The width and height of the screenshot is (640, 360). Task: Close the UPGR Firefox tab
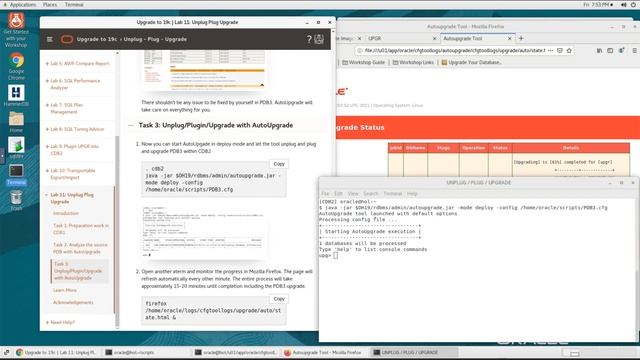[434, 38]
